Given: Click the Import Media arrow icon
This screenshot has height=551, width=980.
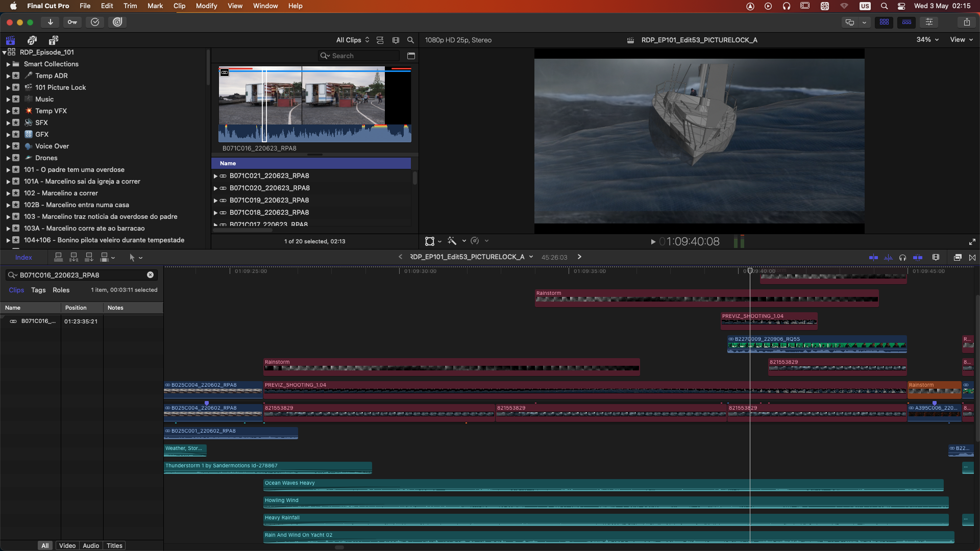Looking at the screenshot, I should click(x=50, y=22).
